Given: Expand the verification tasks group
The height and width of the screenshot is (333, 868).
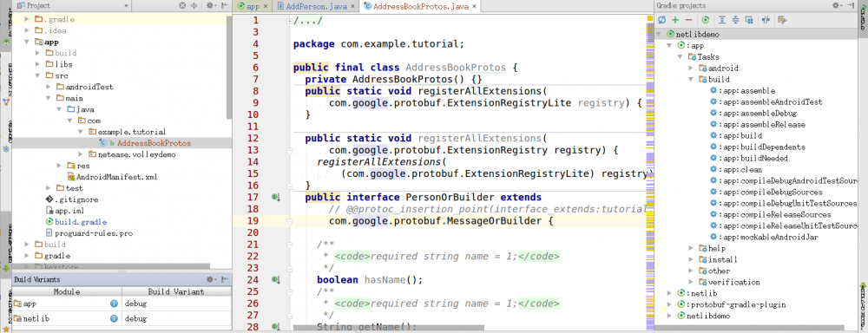Looking at the screenshot, I should point(692,282).
